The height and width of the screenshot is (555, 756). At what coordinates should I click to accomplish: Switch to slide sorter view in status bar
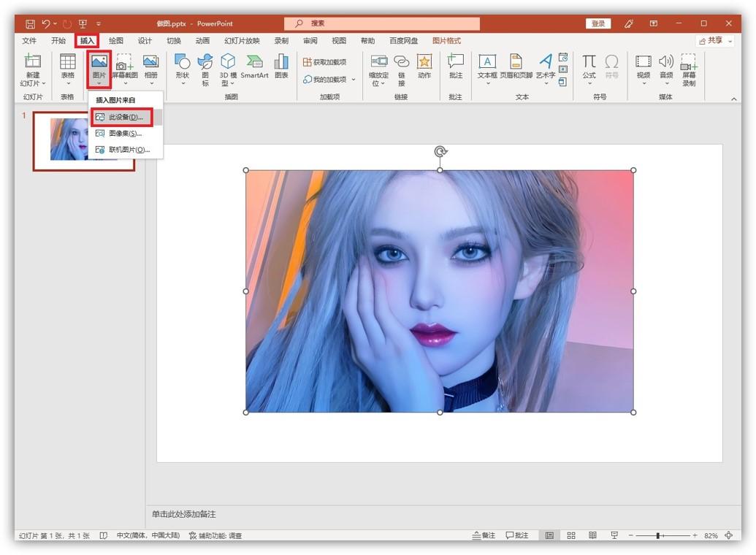pyautogui.click(x=571, y=535)
